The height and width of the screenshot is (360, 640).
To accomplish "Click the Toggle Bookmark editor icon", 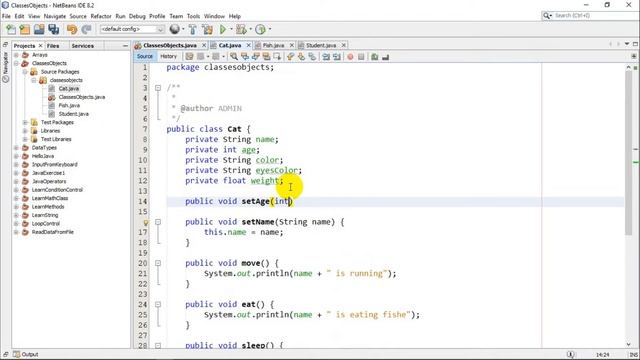I will tap(312, 57).
